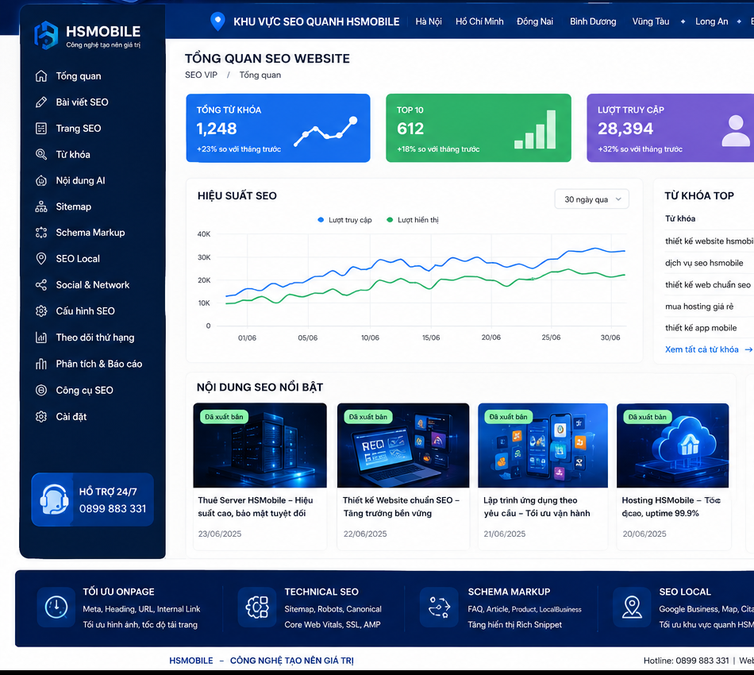Click TỐI ƯU ONPAGE footer heading
The width and height of the screenshot is (754, 675).
(118, 592)
